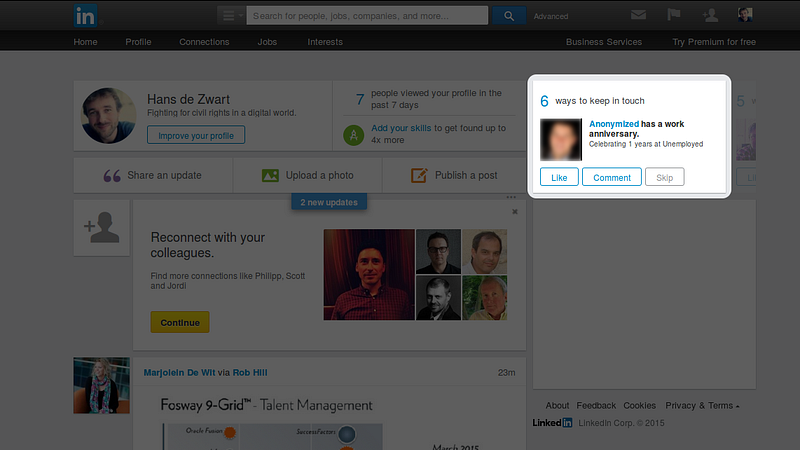Click the LinkedIn logo icon
800x450 pixels.
(85, 16)
